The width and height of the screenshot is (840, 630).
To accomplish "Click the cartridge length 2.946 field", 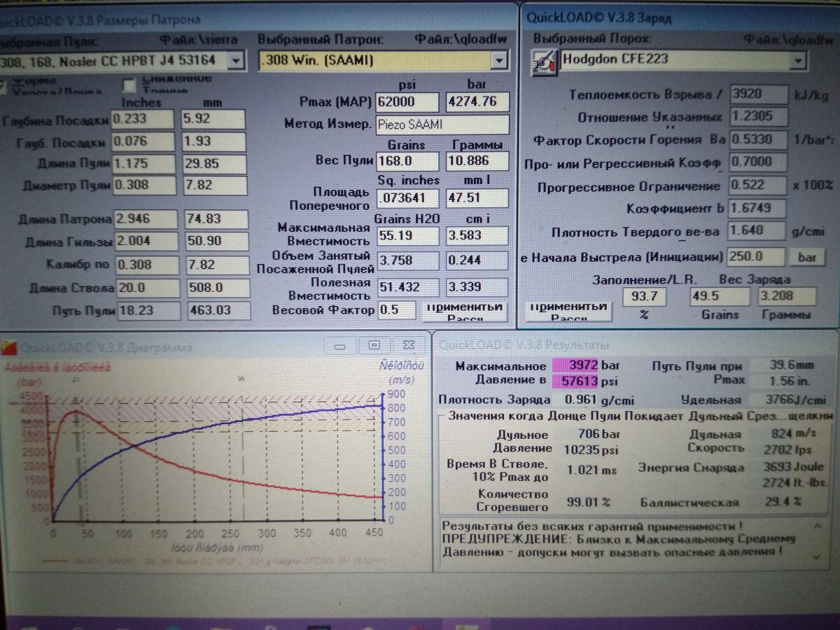I will pyautogui.click(x=146, y=220).
